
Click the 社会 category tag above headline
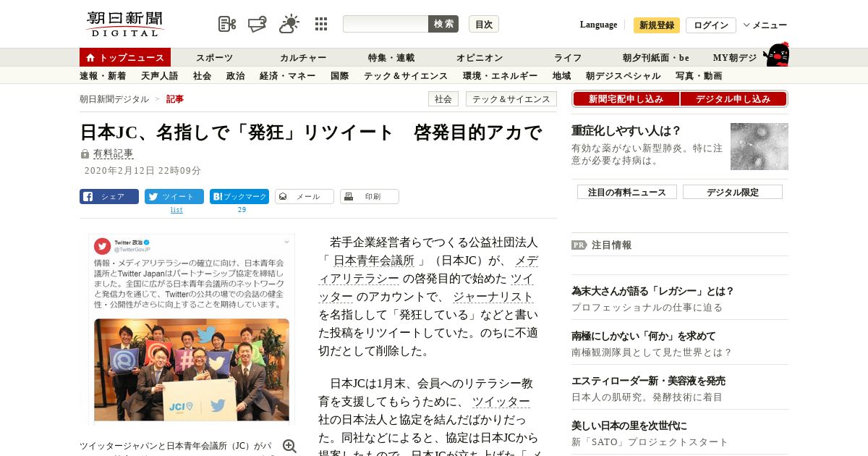click(443, 99)
